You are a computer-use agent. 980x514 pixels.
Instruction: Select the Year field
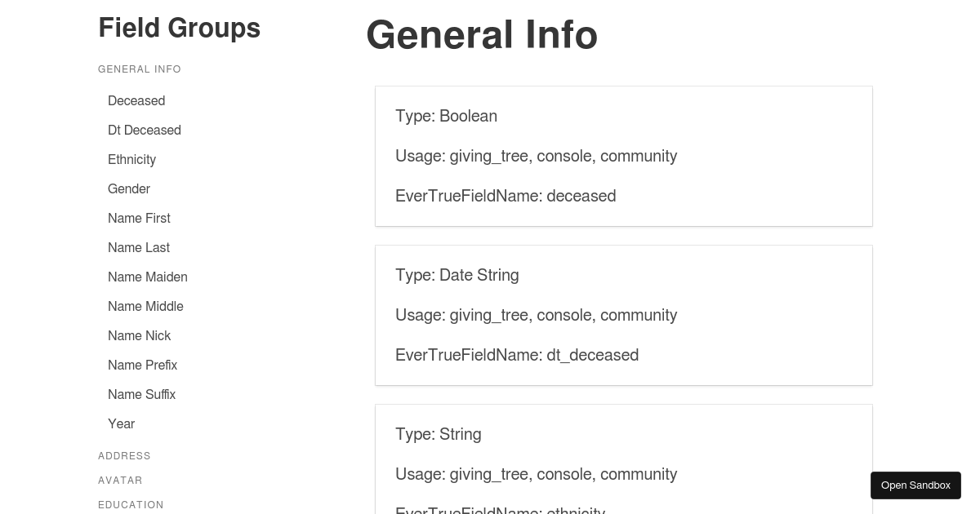click(x=122, y=424)
